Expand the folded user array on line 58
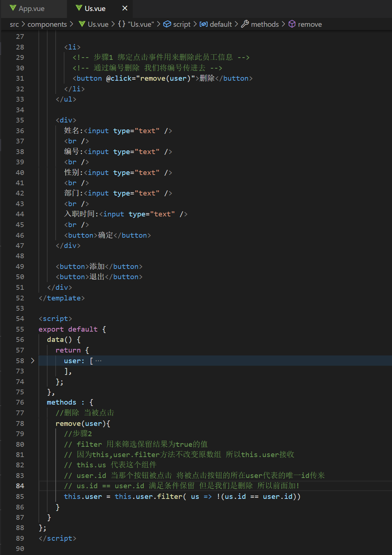 click(33, 361)
